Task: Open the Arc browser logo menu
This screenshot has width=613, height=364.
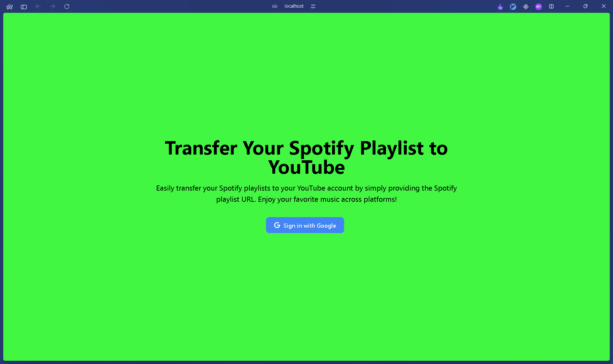Action: (10, 6)
